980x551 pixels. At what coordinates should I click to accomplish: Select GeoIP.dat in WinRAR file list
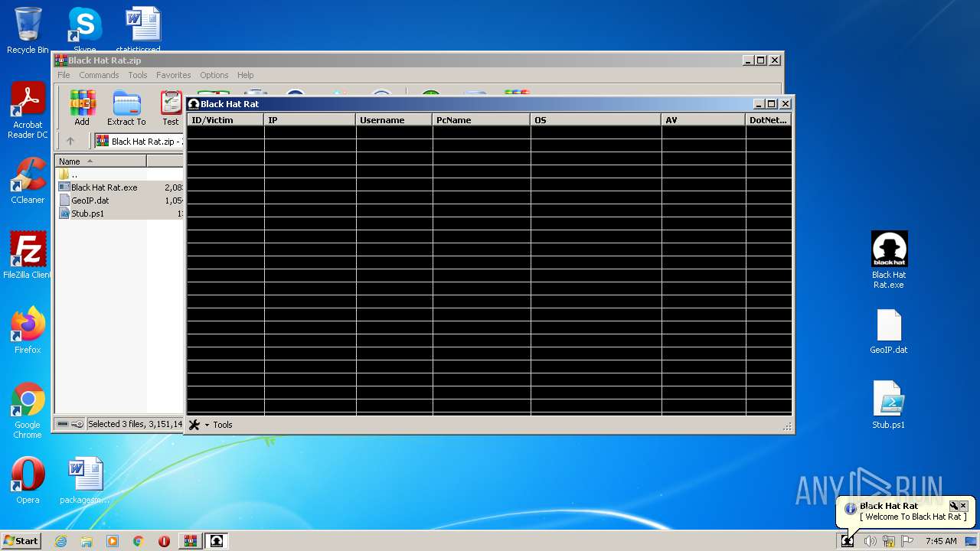[120, 201]
